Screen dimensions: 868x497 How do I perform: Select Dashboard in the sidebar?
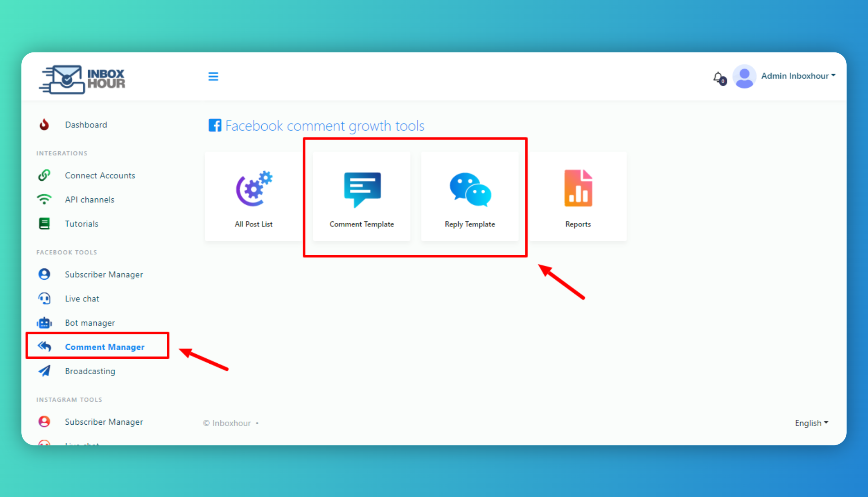(x=86, y=125)
